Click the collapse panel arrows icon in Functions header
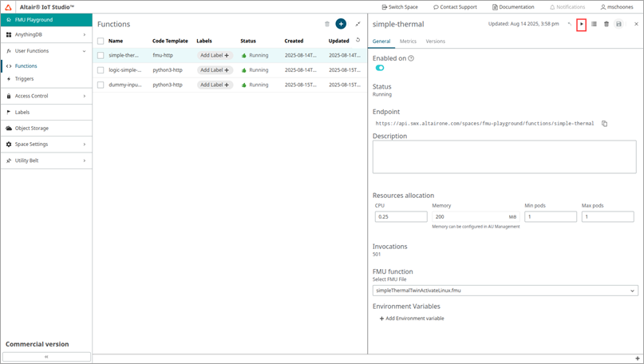 pyautogui.click(x=358, y=25)
